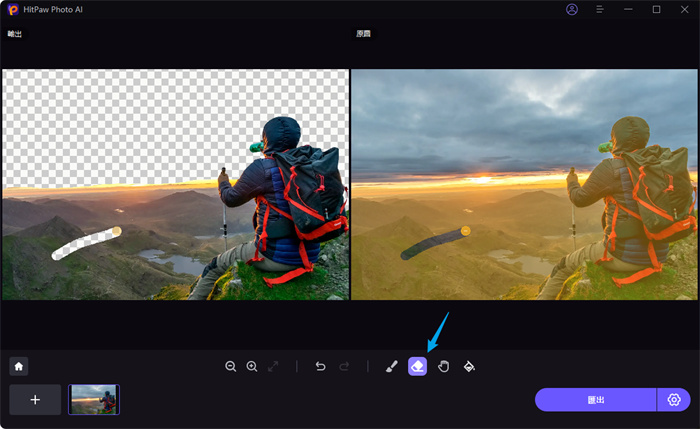Click the purple export button
Image resolution: width=700 pixels, height=429 pixels.
point(595,400)
